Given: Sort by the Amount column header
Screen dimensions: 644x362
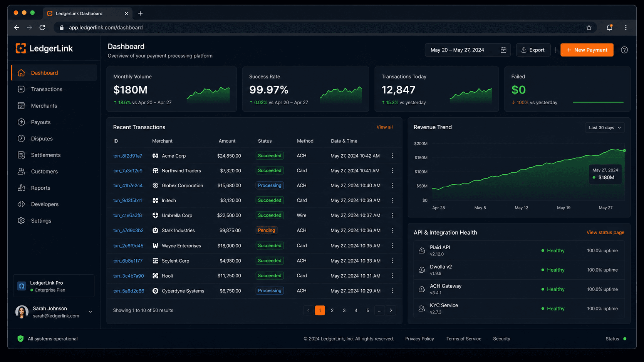Looking at the screenshot, I should [227, 141].
